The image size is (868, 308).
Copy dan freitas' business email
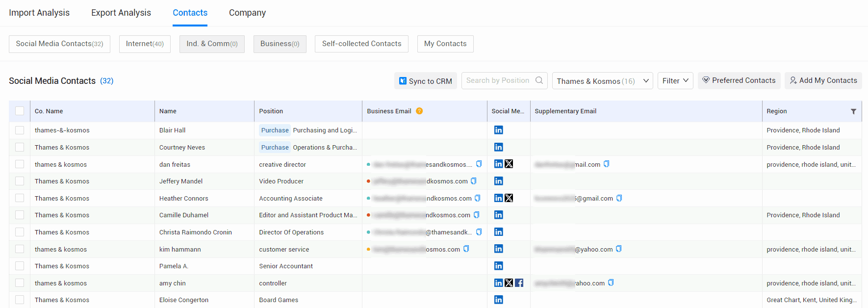click(479, 164)
